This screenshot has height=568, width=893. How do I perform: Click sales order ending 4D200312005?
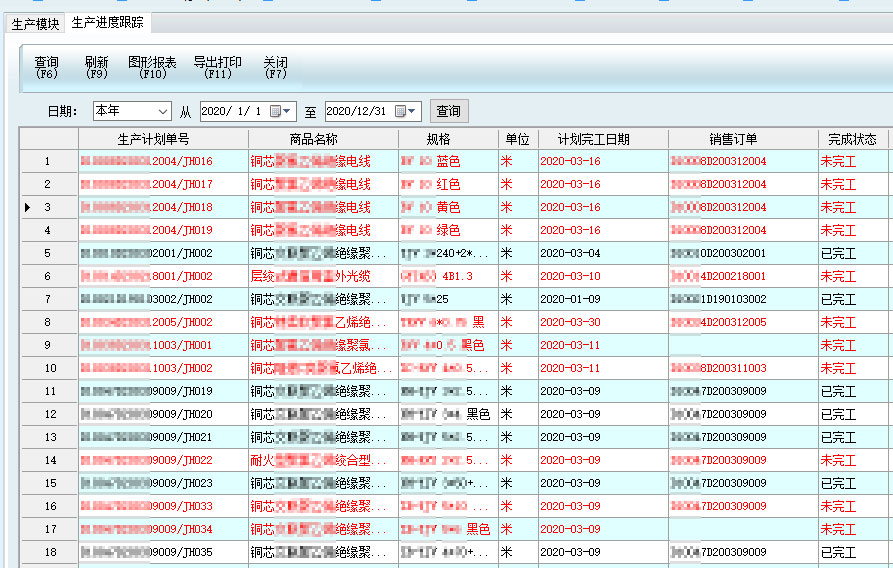pos(743,322)
